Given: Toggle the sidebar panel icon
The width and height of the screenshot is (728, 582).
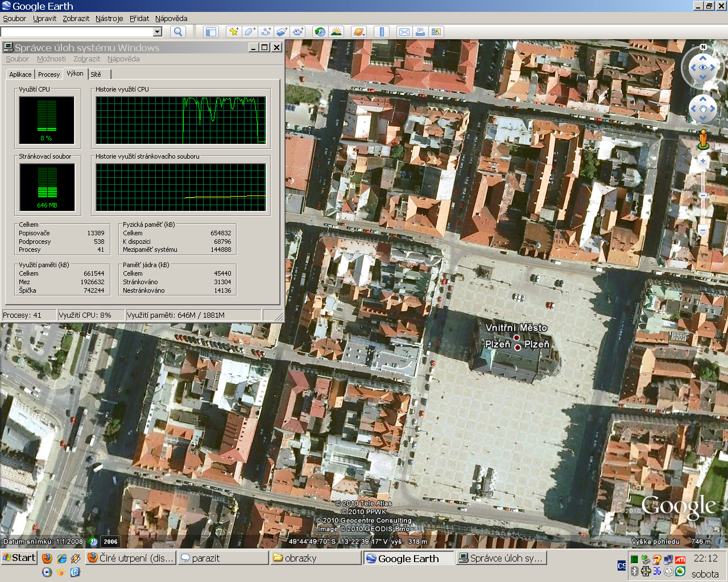Looking at the screenshot, I should click(x=211, y=32).
